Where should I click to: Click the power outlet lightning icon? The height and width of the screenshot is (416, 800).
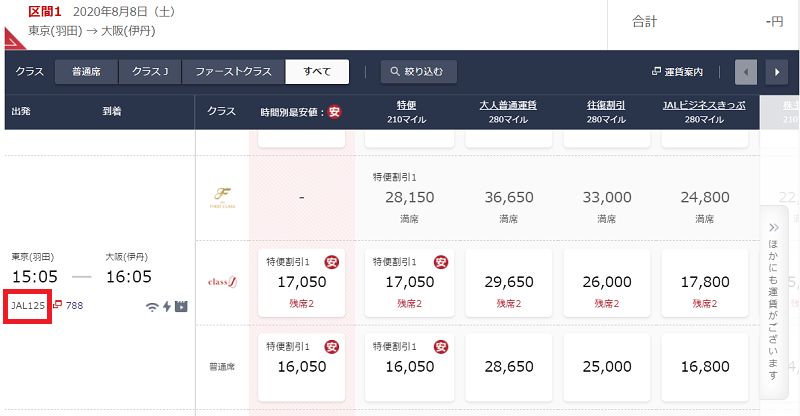click(167, 306)
